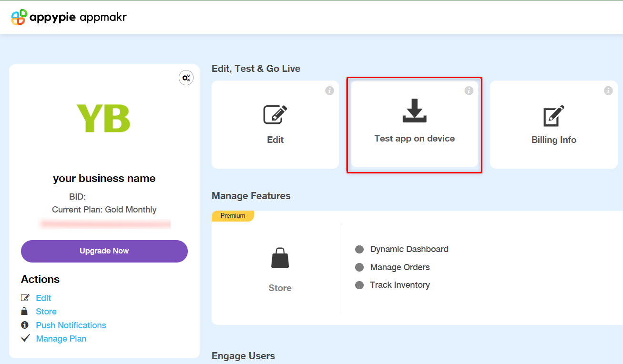Screen dimensions: 623x364
Task: Open app settings with the gear icon
Action: (x=186, y=78)
